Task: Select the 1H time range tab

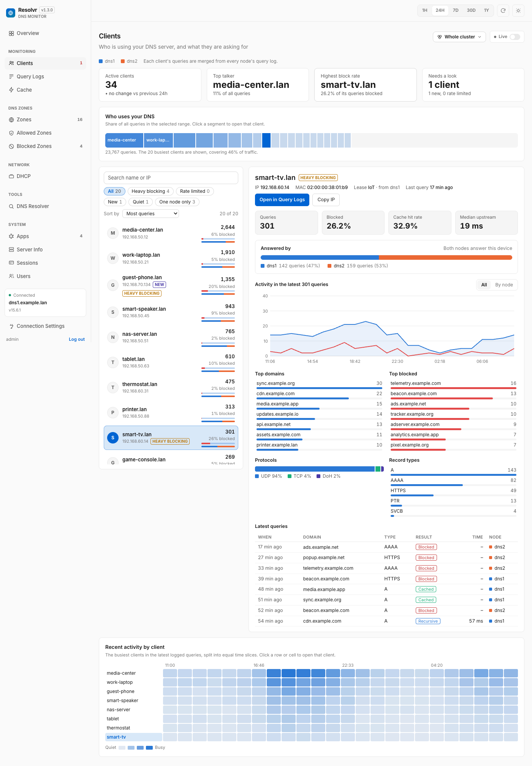Action: [x=425, y=11]
